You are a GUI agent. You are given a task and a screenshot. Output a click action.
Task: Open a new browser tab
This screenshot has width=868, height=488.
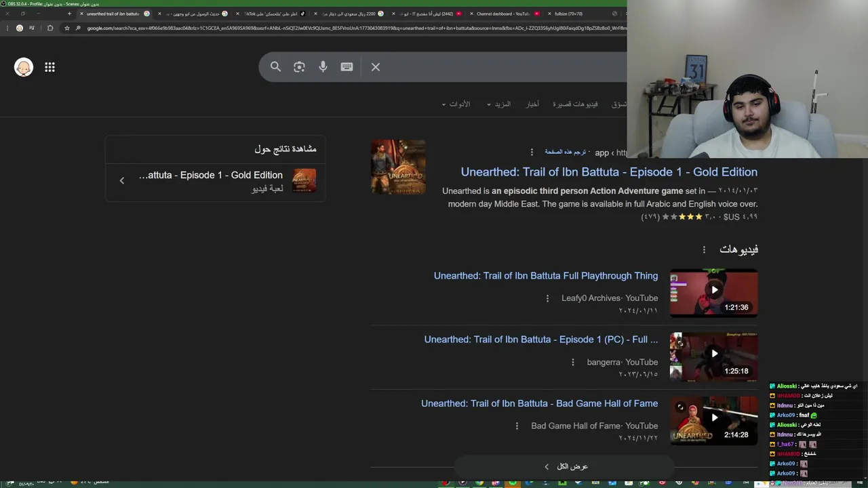coord(69,14)
